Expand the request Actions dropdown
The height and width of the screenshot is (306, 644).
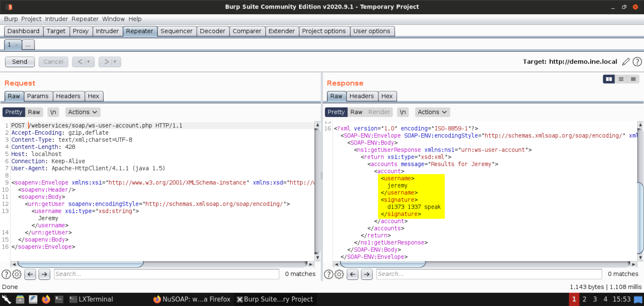click(83, 112)
